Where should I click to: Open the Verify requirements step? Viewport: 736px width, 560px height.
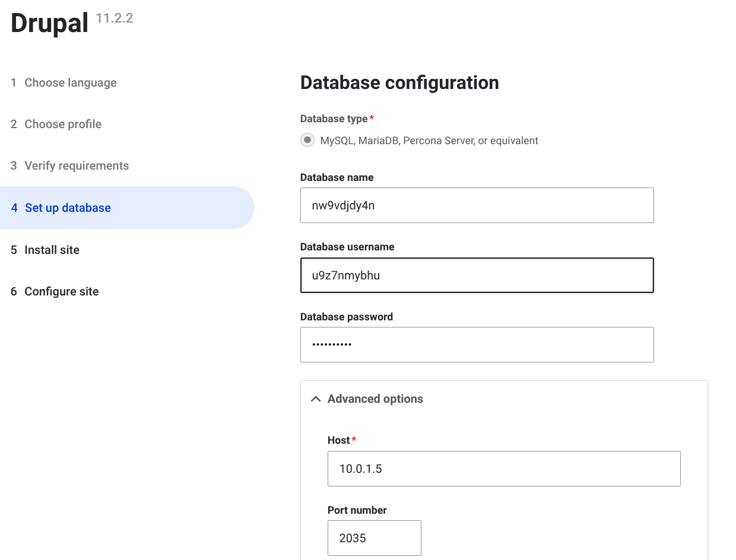pos(77,166)
